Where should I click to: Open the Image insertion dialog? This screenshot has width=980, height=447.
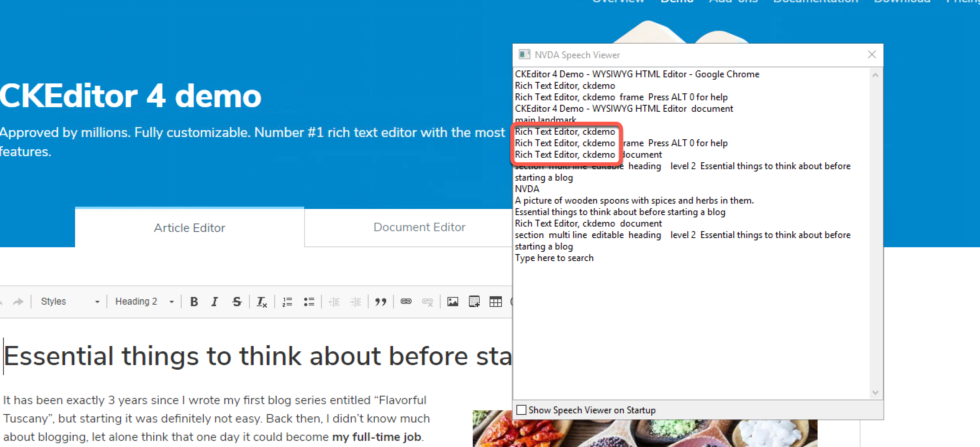pos(452,302)
